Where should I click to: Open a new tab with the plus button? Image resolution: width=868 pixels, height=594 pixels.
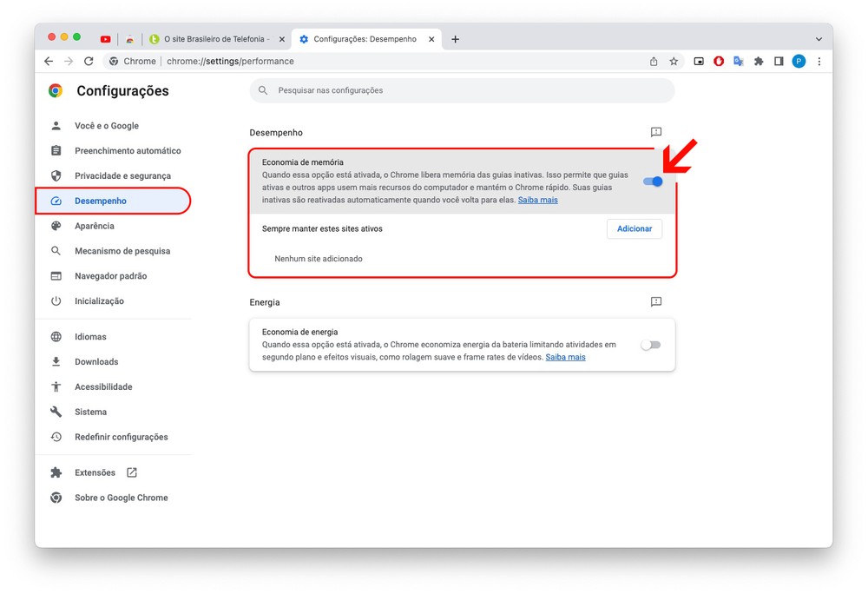455,39
